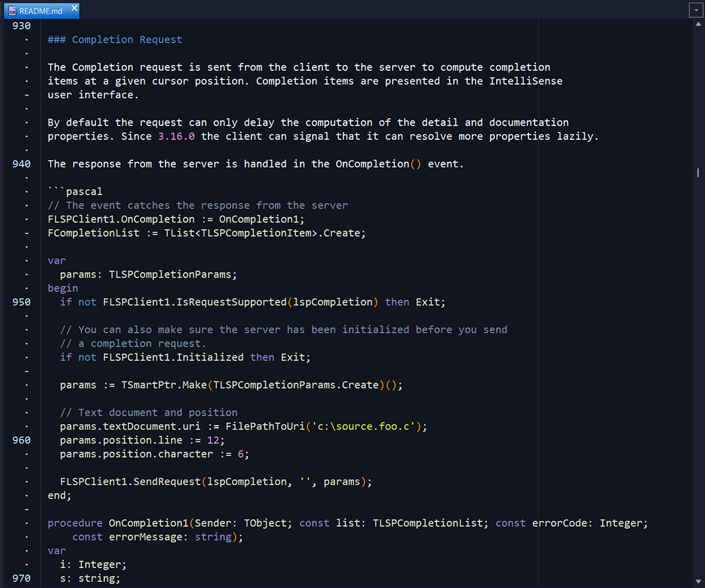Click 'TSmartPtr.Make' text
The image size is (705, 588).
164,385
